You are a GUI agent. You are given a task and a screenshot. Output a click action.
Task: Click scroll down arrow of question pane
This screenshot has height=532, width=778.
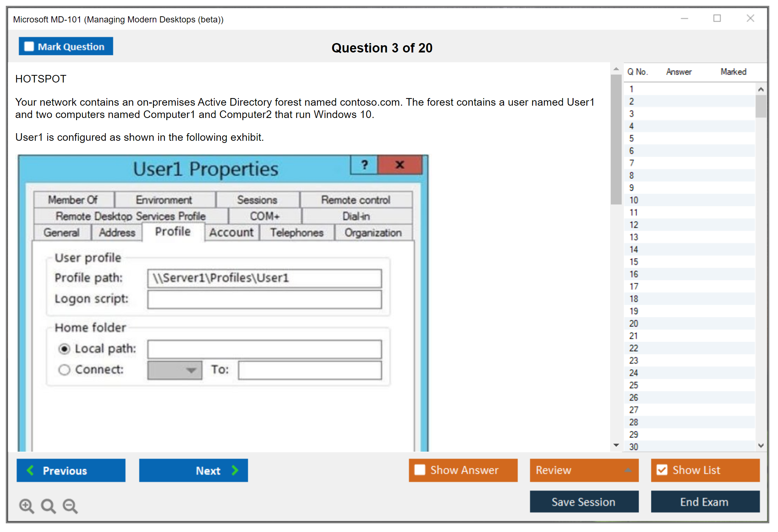[616, 445]
